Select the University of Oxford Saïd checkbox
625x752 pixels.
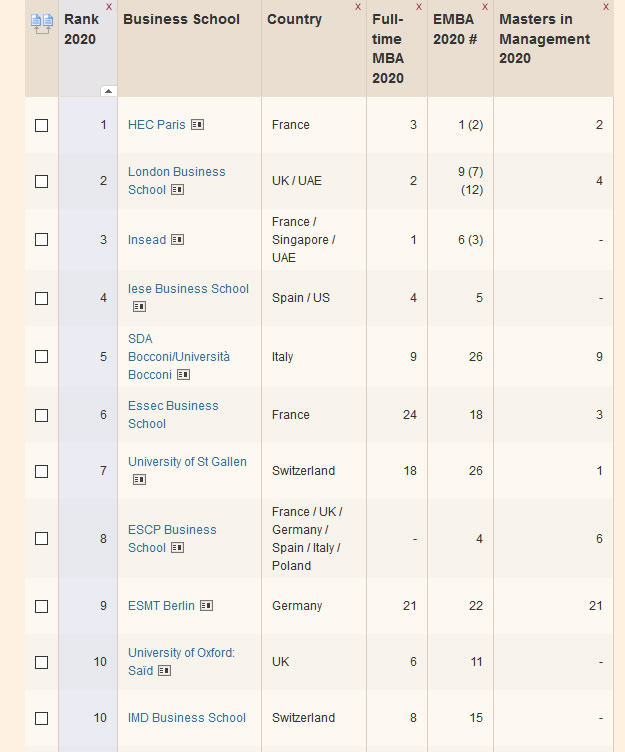tap(42, 662)
